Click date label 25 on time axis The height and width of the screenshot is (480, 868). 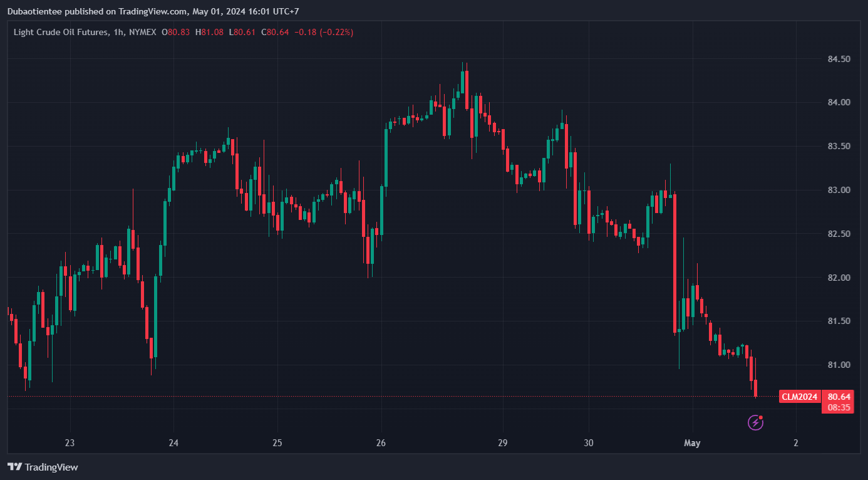point(277,443)
